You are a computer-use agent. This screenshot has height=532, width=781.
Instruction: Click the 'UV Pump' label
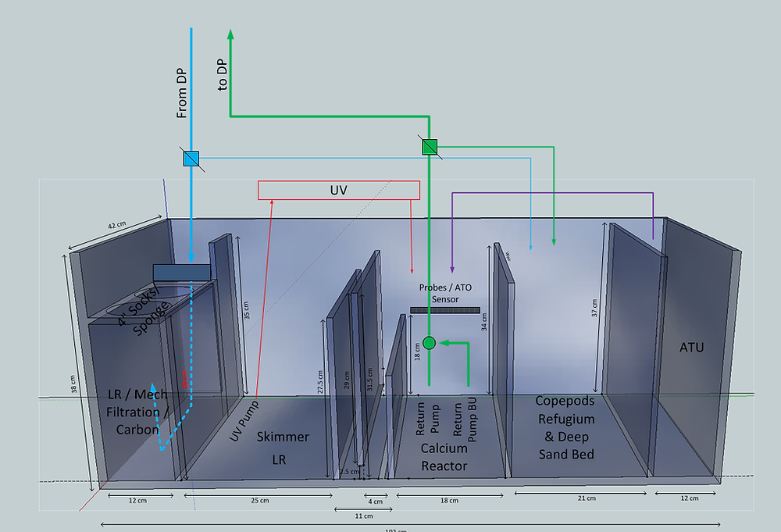(x=244, y=421)
